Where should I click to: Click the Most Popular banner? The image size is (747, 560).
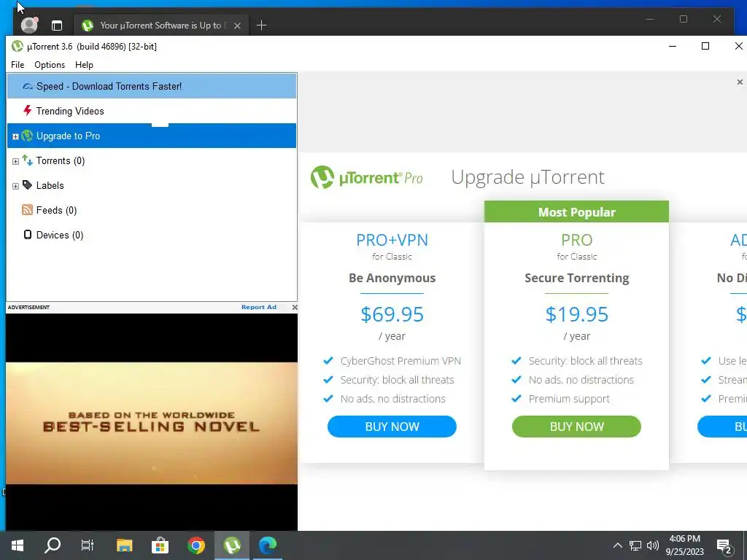tap(576, 212)
